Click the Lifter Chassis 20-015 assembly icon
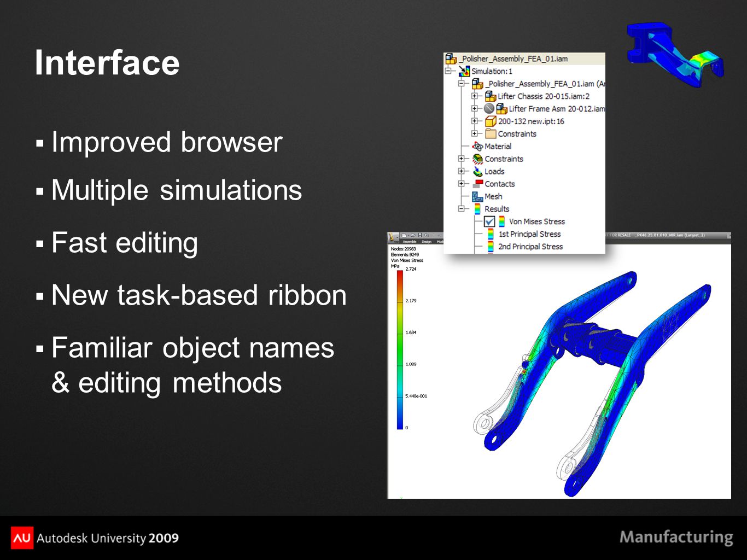Screen dimensions: 747x560 click(491, 96)
